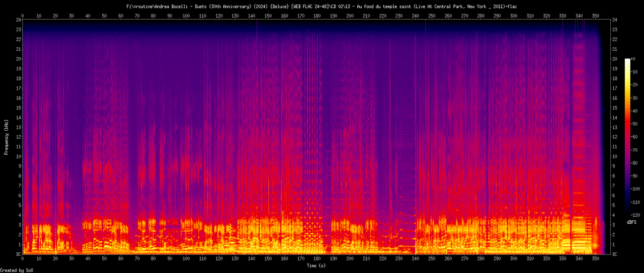
Task: Click the "Created by SoX" text
Action: point(17,270)
